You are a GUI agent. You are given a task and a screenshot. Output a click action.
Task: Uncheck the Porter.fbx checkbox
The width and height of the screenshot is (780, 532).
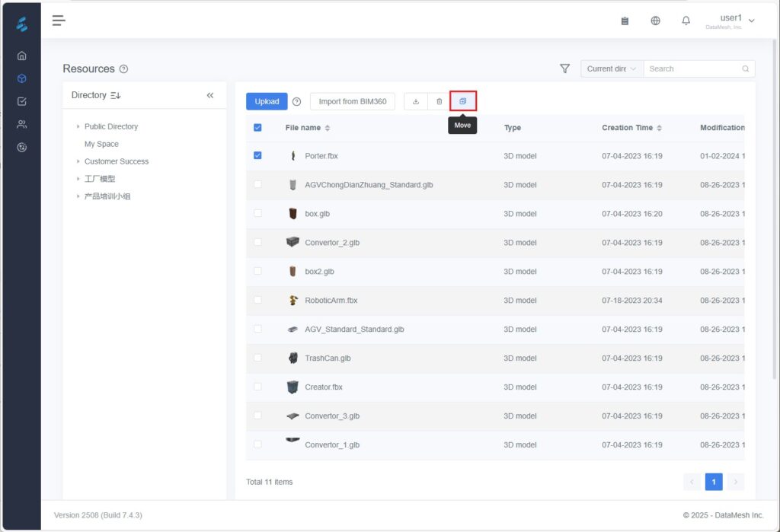click(257, 155)
